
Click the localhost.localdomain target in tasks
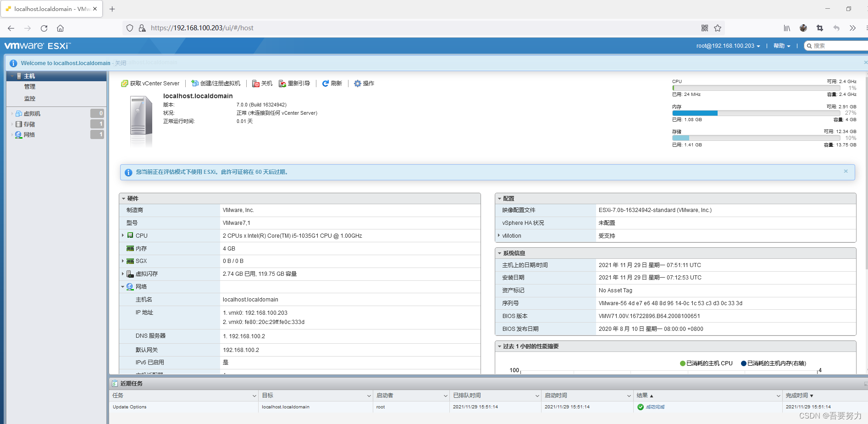pos(286,407)
